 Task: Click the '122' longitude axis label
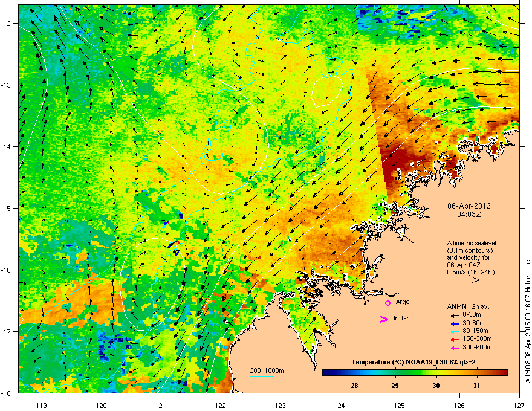click(x=221, y=405)
